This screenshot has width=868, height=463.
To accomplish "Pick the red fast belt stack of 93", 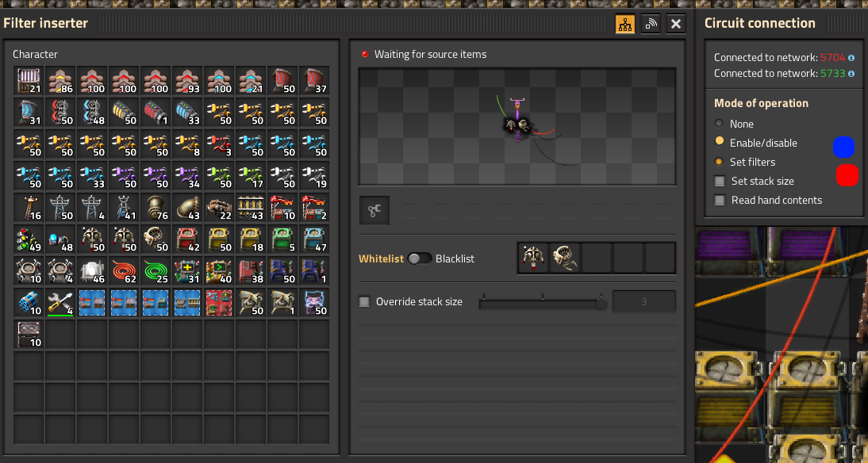I will 187,82.
